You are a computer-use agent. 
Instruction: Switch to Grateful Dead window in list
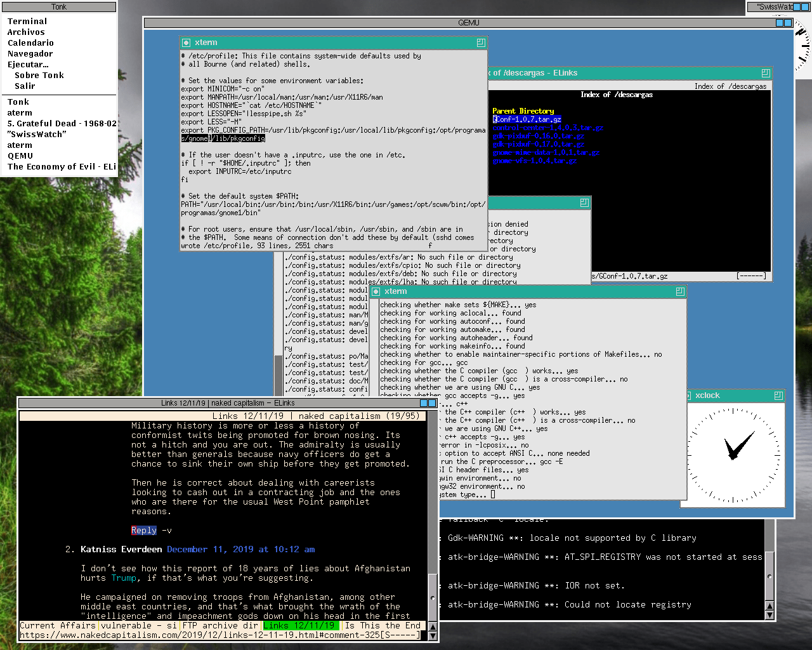[62, 123]
